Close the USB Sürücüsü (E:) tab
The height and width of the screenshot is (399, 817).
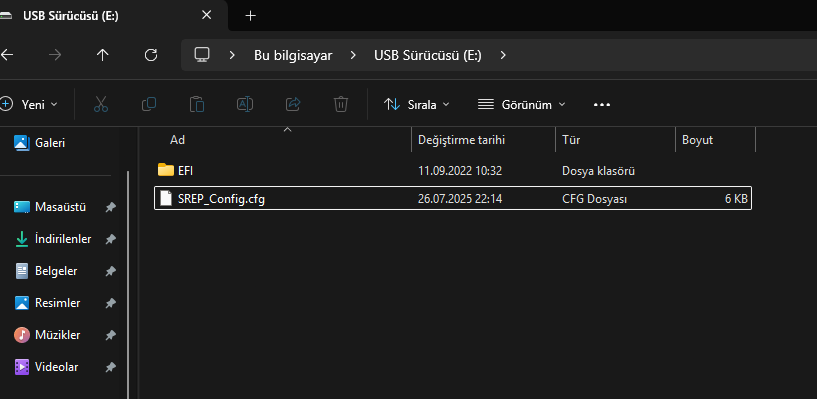tap(206, 15)
